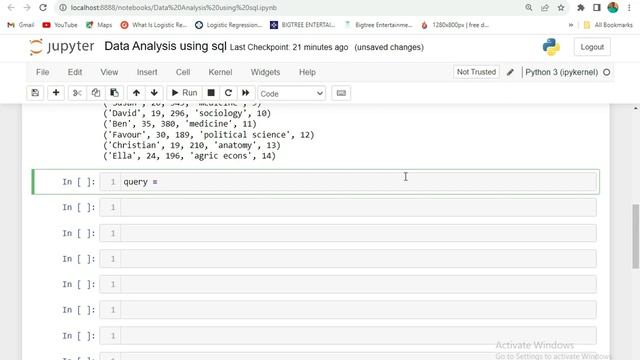Click output row 'Favour', 30, 189
The image size is (640, 360).
tap(209, 135)
